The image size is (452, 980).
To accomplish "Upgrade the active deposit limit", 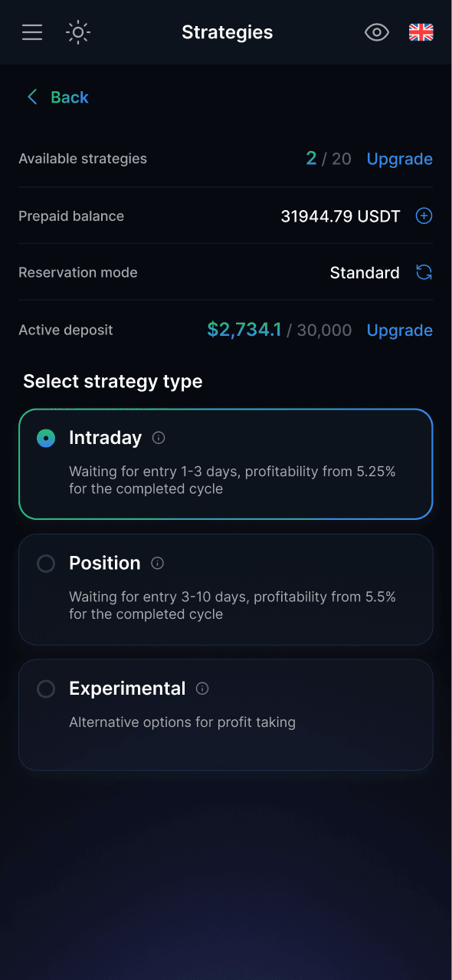I will [x=399, y=330].
